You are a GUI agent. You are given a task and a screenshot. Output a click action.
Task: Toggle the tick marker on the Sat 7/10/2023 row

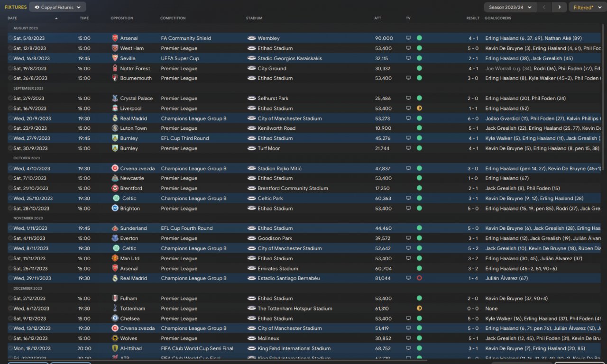click(x=10, y=178)
